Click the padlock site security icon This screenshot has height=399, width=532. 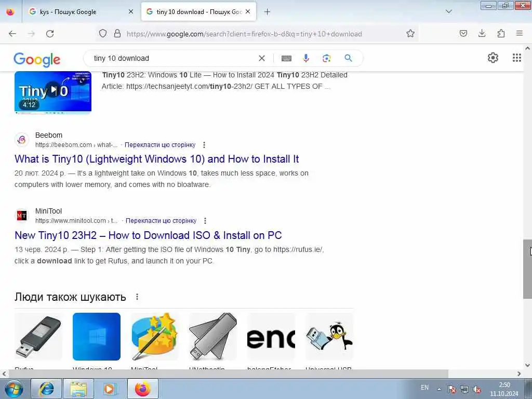click(x=117, y=33)
